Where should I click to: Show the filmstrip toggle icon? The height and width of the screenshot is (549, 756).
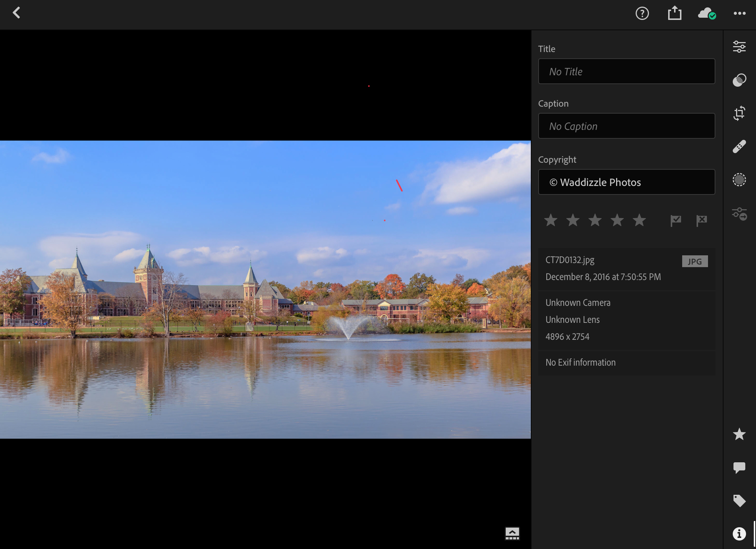(x=512, y=534)
